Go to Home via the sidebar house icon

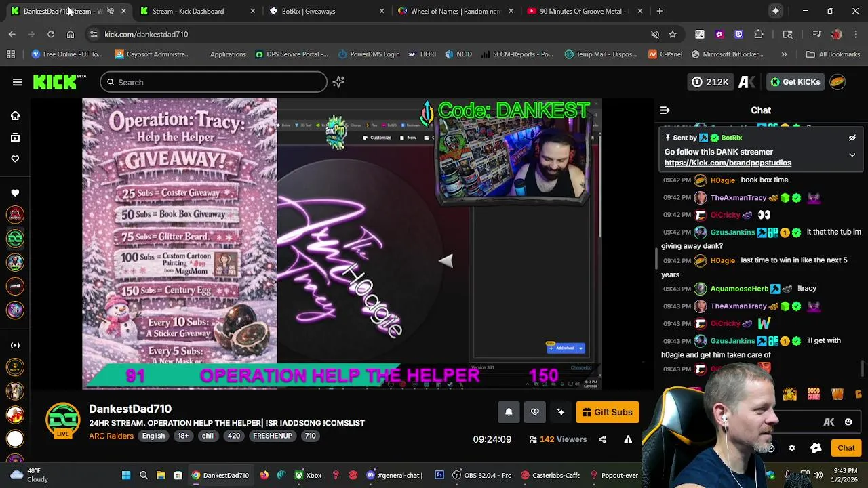click(15, 116)
